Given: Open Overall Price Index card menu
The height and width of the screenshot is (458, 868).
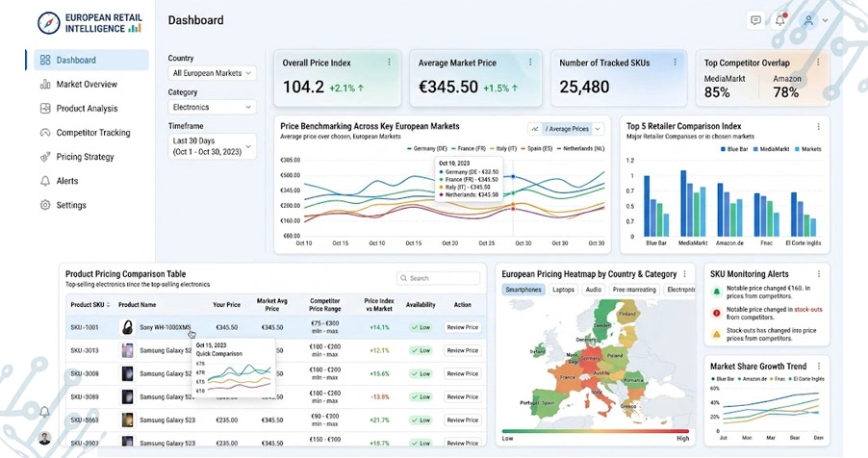Looking at the screenshot, I should 389,62.
